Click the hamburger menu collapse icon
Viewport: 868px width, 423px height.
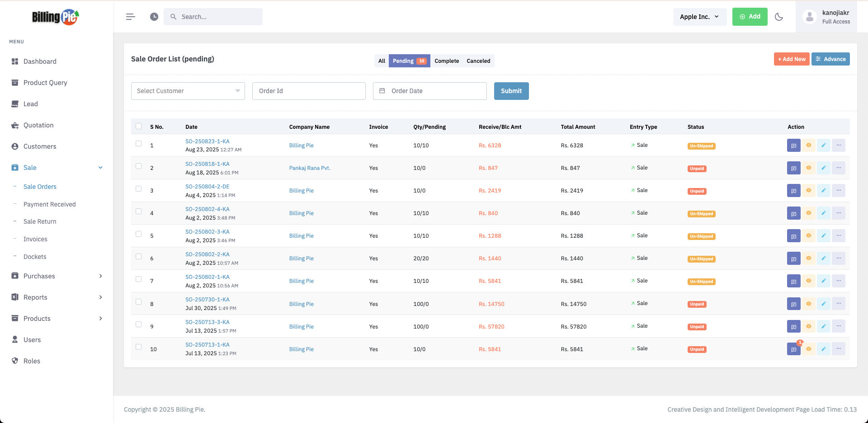coord(130,17)
